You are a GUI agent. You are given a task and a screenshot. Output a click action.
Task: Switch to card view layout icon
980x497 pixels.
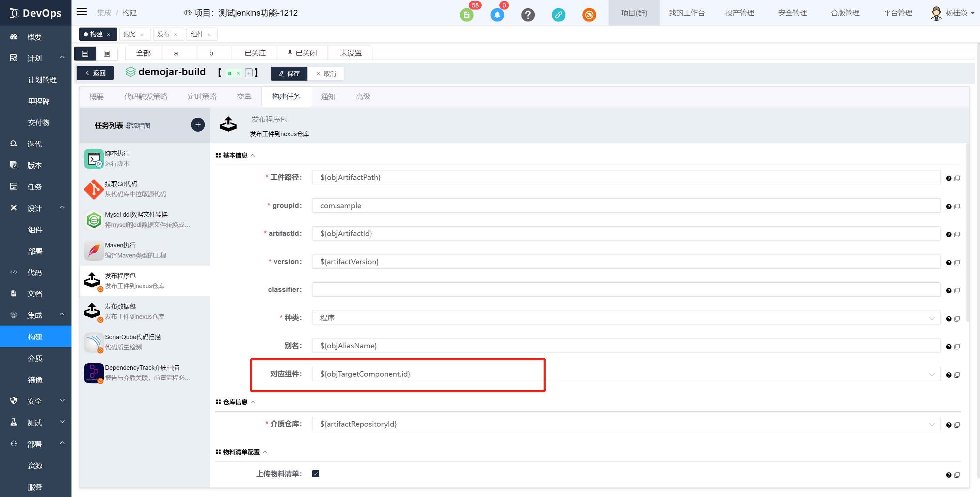point(107,54)
